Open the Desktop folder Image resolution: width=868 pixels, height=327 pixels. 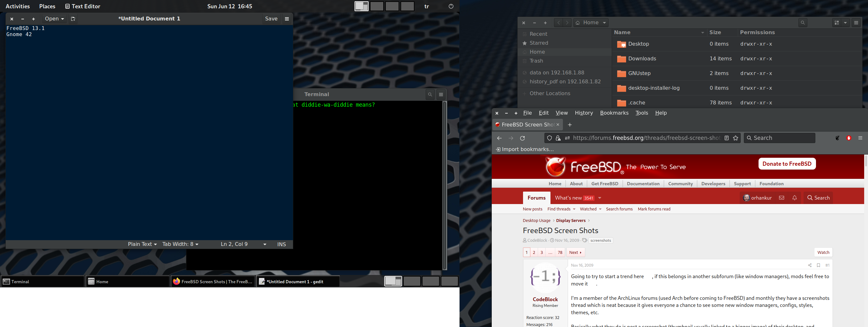click(638, 44)
